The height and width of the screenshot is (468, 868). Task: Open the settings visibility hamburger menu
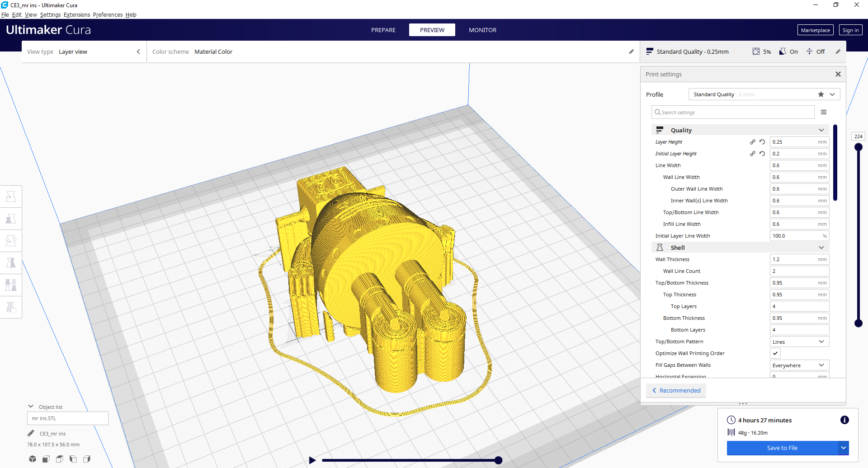pos(824,112)
